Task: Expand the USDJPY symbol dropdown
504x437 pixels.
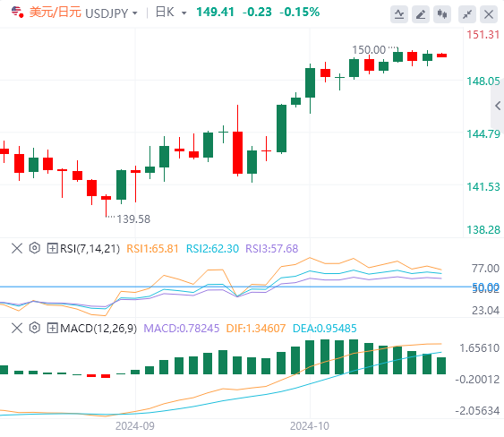Action: point(135,13)
